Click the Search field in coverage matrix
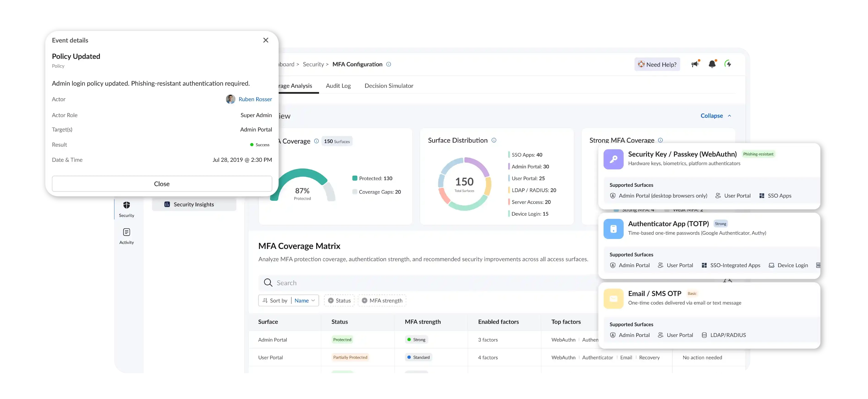Screen dimensions: 868x399 tap(428, 282)
